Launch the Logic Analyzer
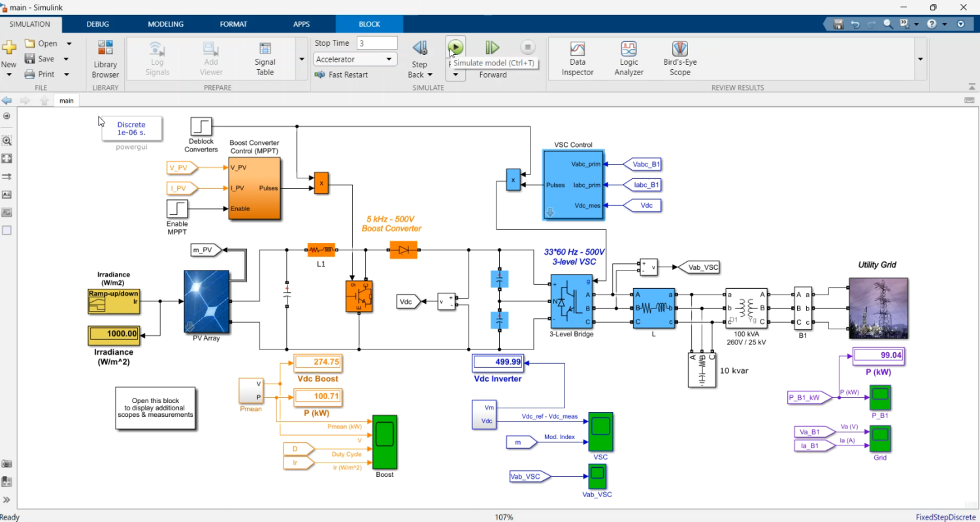This screenshot has height=522, width=980. pos(628,57)
